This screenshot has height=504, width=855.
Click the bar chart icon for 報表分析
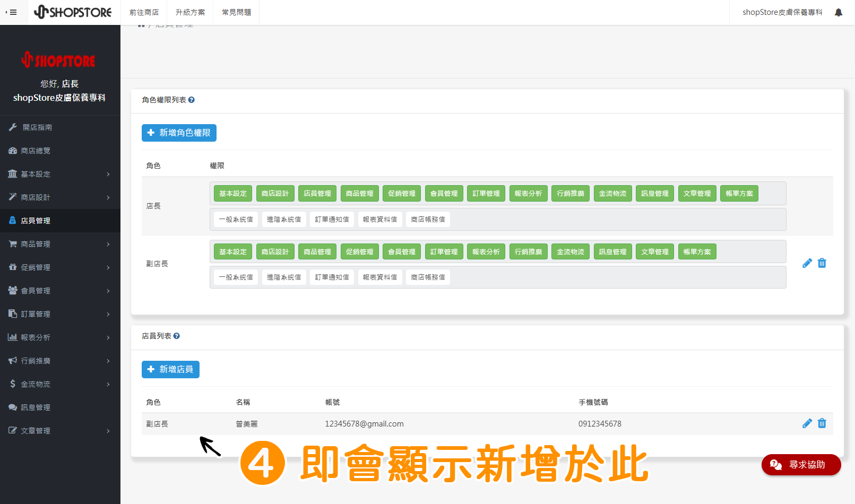(13, 337)
